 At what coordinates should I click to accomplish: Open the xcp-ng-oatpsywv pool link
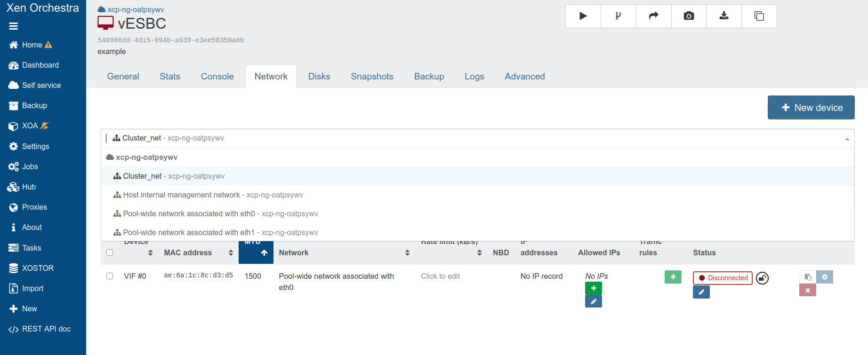pos(136,9)
